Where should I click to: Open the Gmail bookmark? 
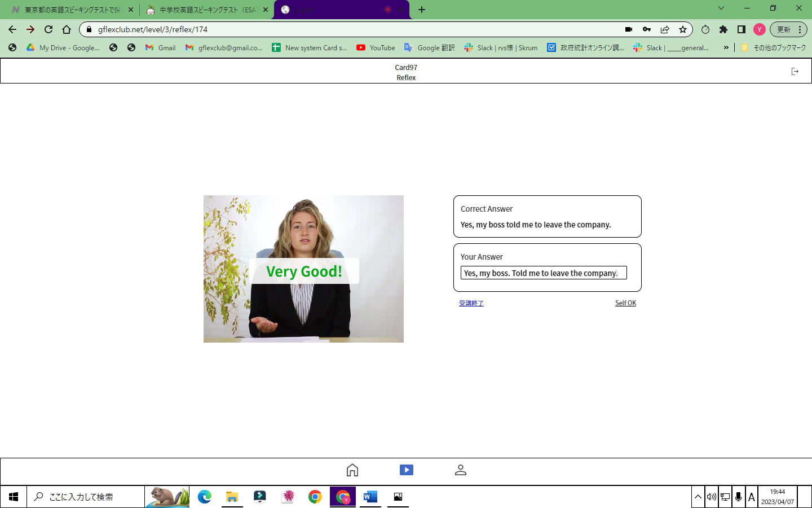click(x=160, y=48)
